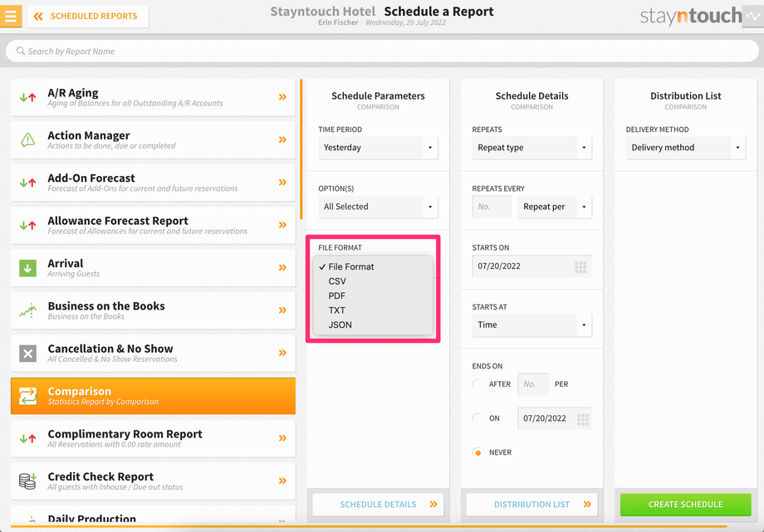The width and height of the screenshot is (764, 532).
Task: Click the Cancellation & No Show X icon
Action: (x=27, y=354)
